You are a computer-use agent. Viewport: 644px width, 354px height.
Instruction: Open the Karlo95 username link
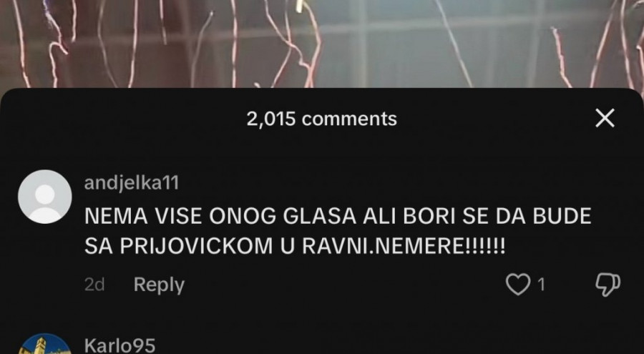(x=120, y=345)
